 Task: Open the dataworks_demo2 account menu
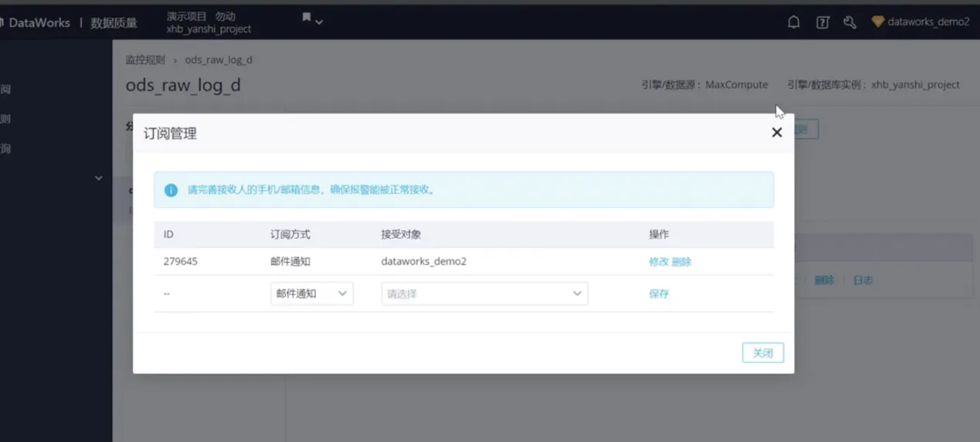tap(928, 22)
